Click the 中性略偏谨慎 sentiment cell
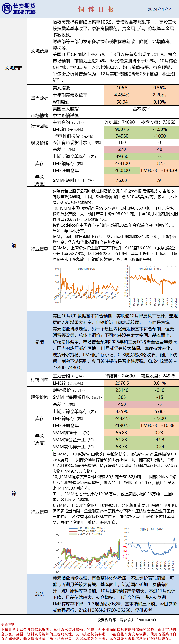The image size is (179, 644). point(115,116)
